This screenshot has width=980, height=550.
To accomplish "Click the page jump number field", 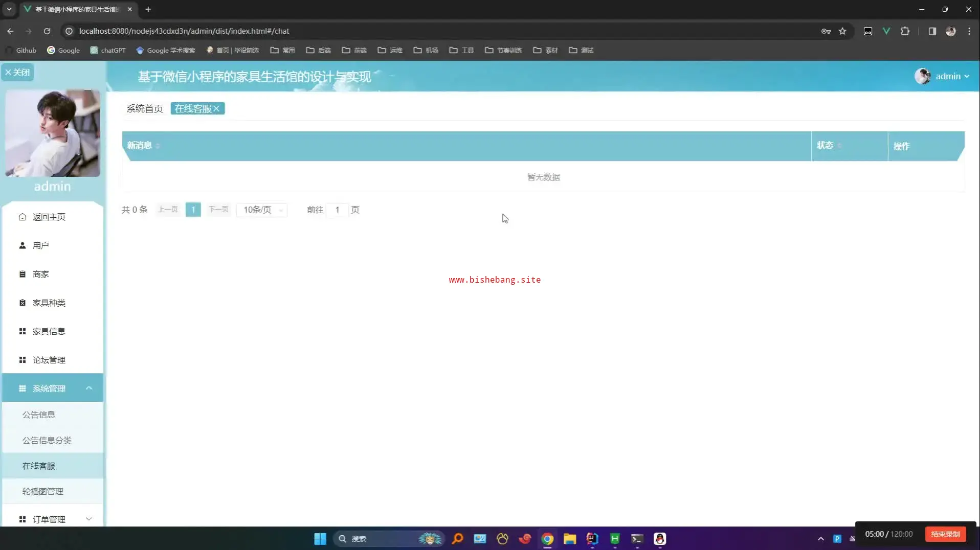I will point(337,210).
